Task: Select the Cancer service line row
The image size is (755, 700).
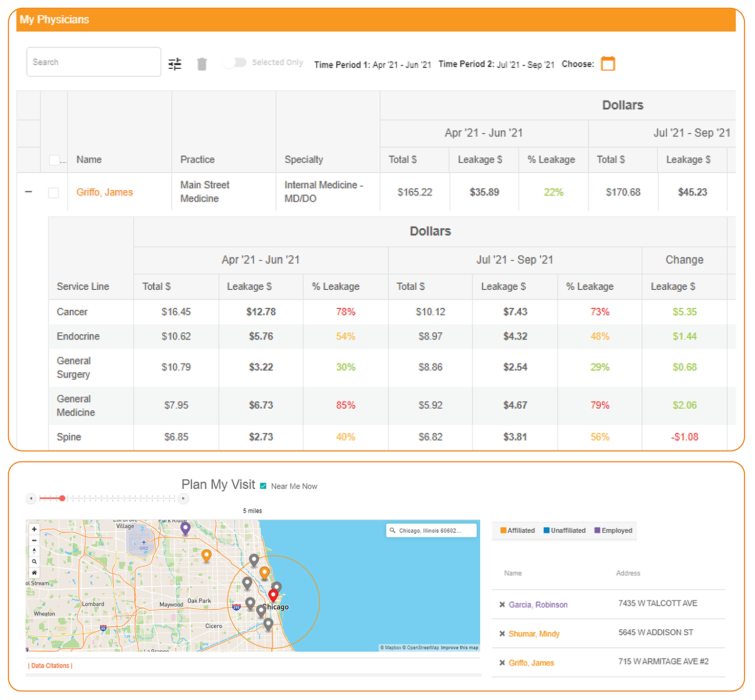Action: [x=392, y=312]
